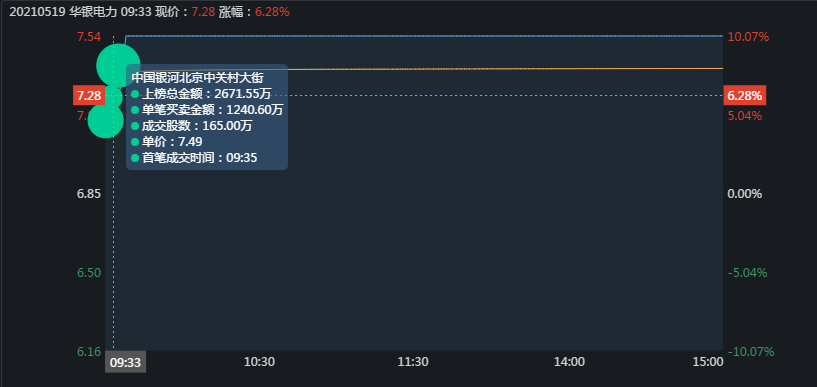Click the green dot beside 单价

click(x=135, y=142)
